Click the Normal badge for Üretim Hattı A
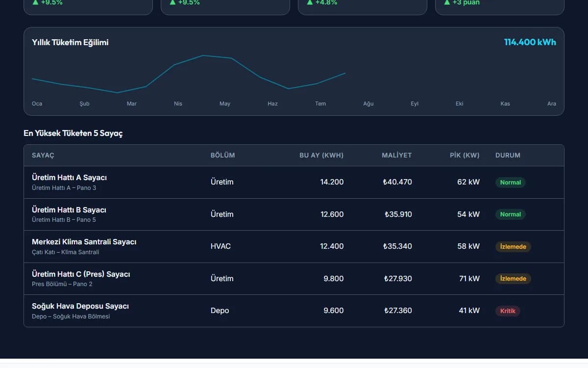The image size is (588, 368). tap(510, 183)
